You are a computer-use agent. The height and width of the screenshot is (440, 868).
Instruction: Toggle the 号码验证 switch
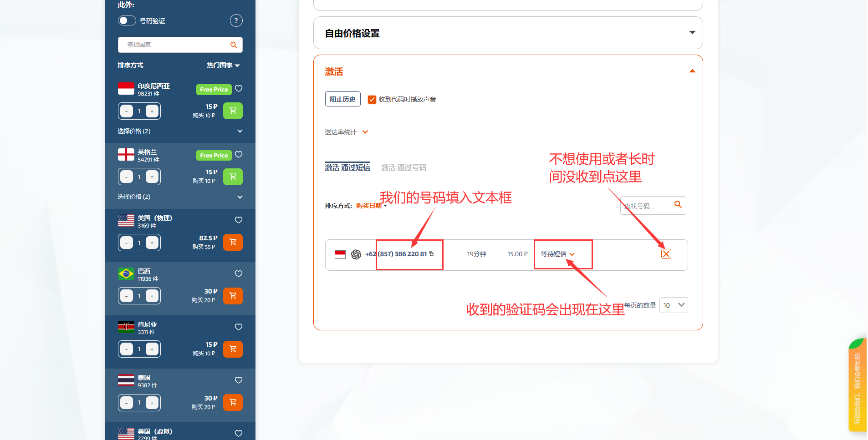tap(127, 20)
